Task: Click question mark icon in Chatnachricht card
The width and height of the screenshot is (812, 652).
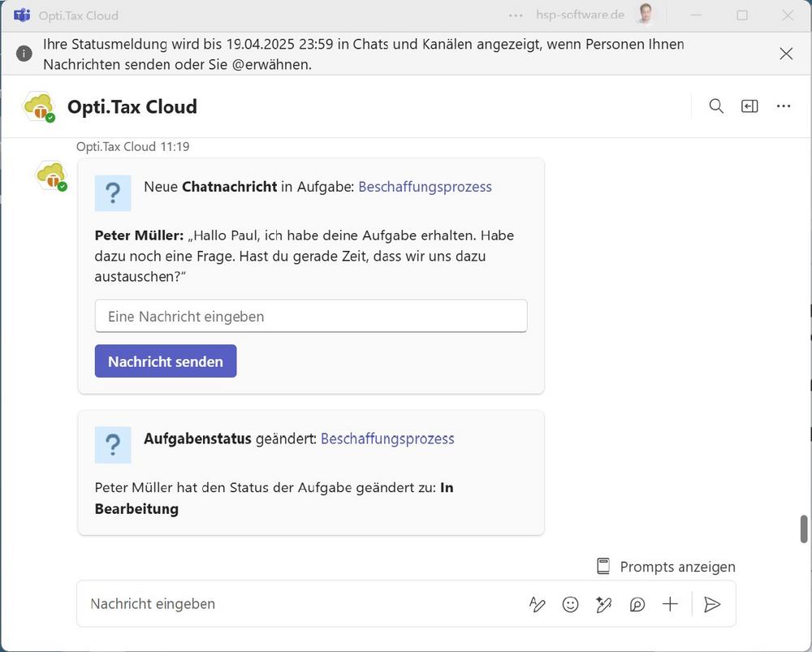Action: point(113,193)
